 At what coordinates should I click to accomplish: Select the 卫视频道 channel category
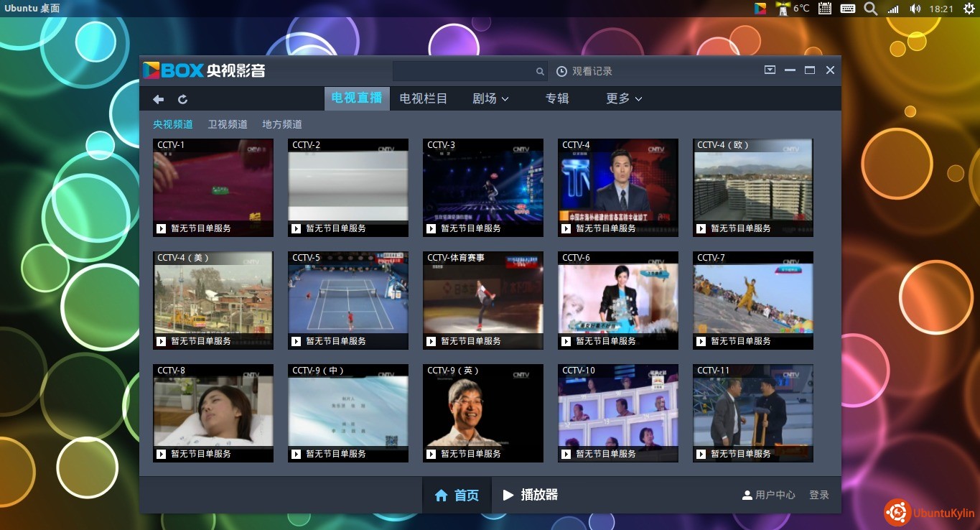pyautogui.click(x=228, y=124)
